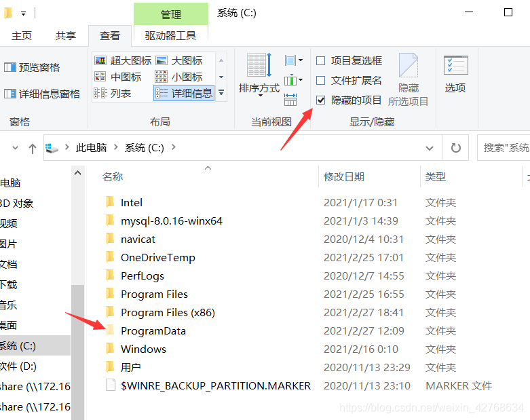Viewport: 530px width, 420px height.
Task: Refresh the current folder
Action: coord(455,148)
